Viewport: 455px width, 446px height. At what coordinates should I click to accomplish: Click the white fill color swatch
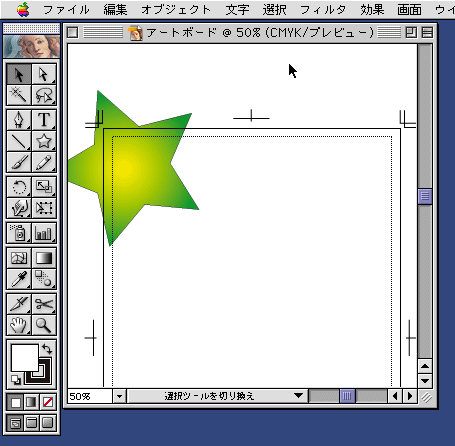[25, 358]
